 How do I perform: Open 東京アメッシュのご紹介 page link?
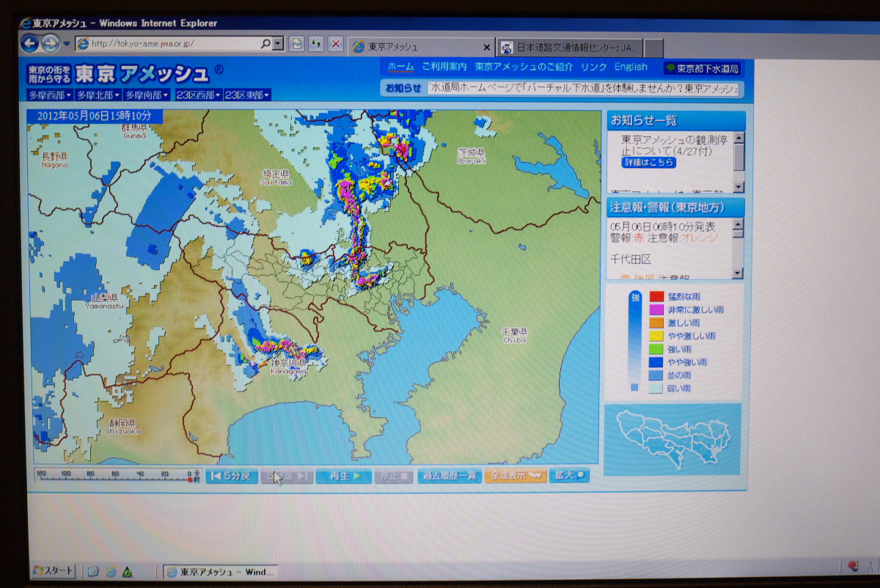[x=524, y=67]
